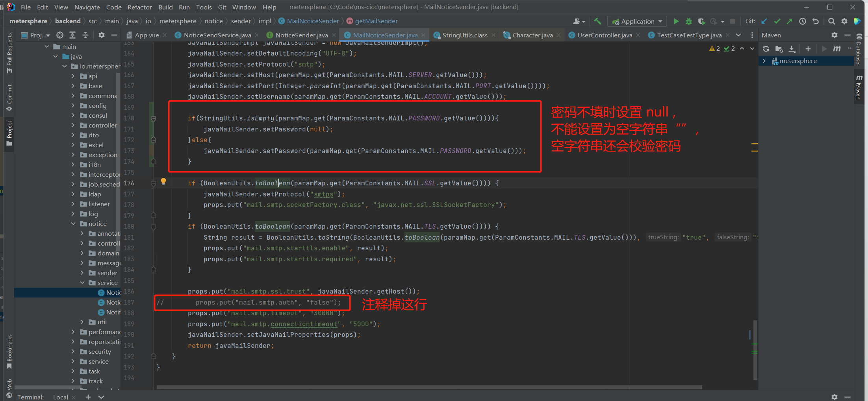Run the Application configuration
This screenshot has height=401, width=868.
point(676,21)
